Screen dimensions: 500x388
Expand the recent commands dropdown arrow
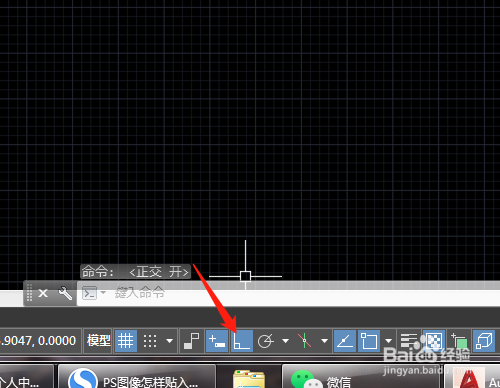coord(103,293)
